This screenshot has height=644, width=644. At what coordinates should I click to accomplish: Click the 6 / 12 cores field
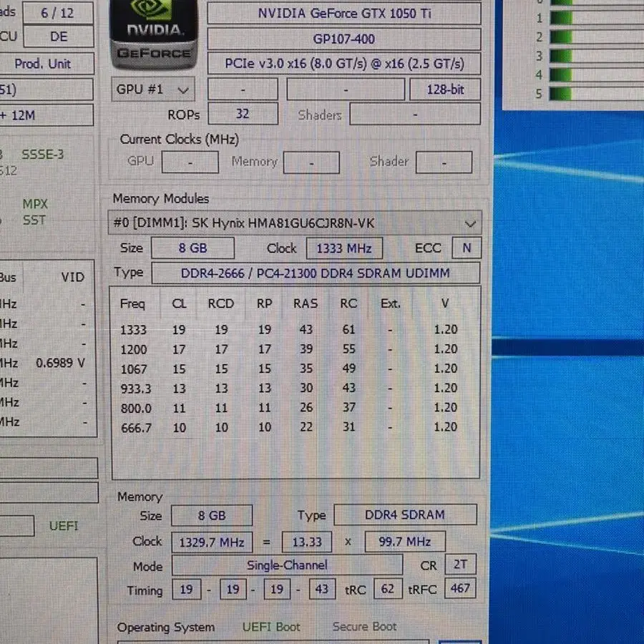click(x=58, y=13)
